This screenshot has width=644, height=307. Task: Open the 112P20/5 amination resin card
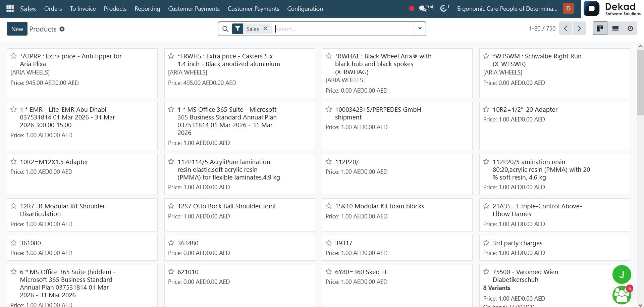(x=555, y=174)
